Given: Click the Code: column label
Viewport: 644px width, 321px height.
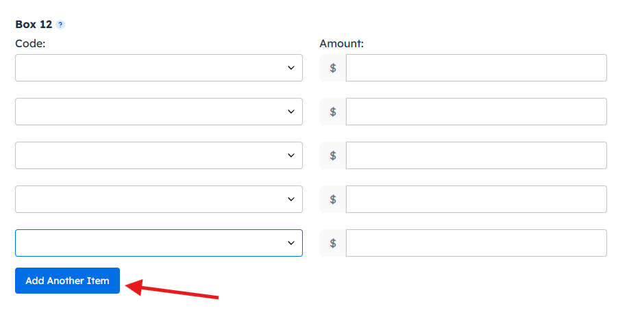Looking at the screenshot, I should 29,43.
